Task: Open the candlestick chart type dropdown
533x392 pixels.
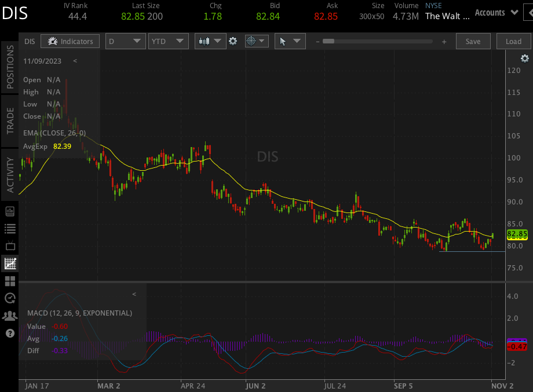Action: point(210,41)
